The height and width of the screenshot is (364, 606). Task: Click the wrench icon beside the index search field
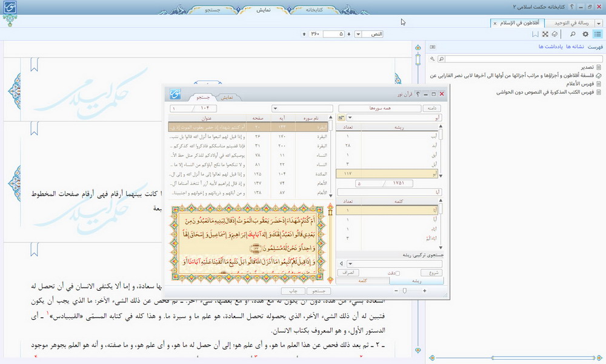[x=432, y=59]
